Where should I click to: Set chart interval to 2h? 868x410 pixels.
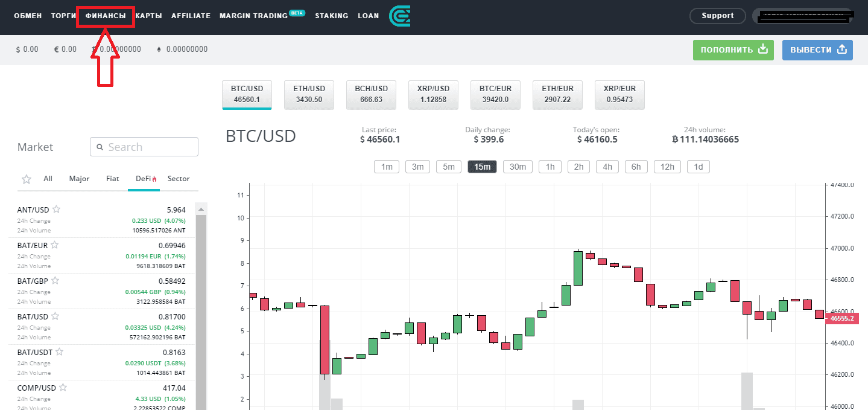578,167
